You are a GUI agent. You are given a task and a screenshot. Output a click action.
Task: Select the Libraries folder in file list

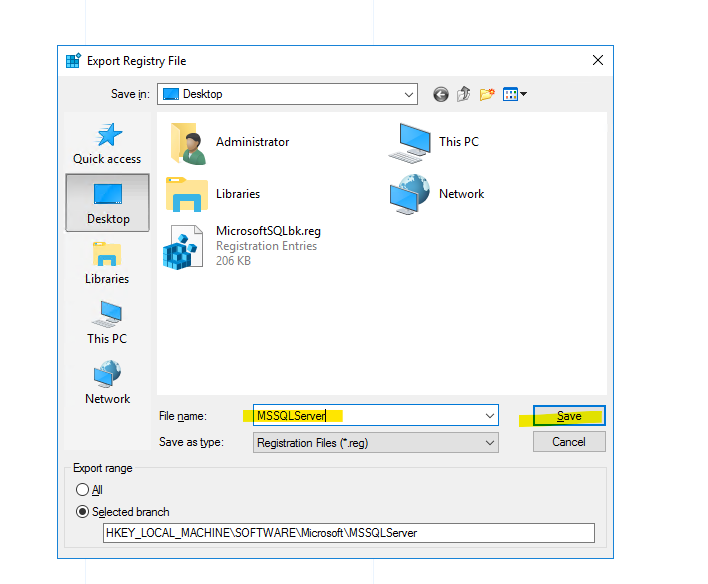click(186, 194)
